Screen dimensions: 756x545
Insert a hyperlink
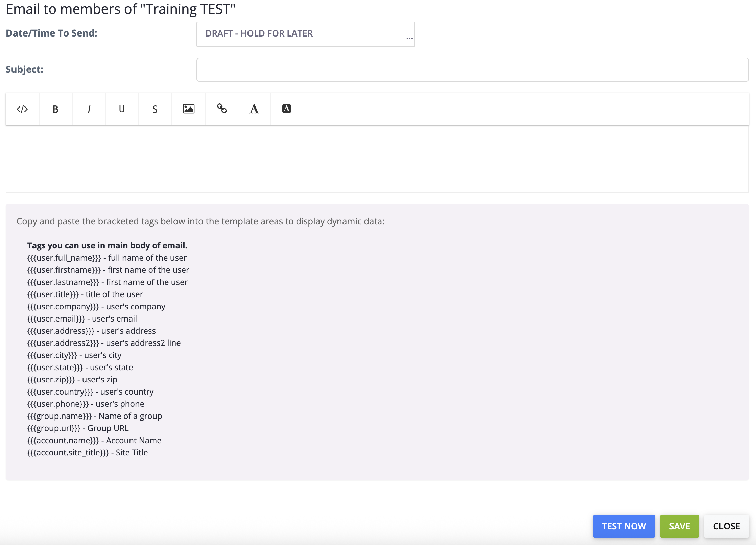click(x=222, y=109)
